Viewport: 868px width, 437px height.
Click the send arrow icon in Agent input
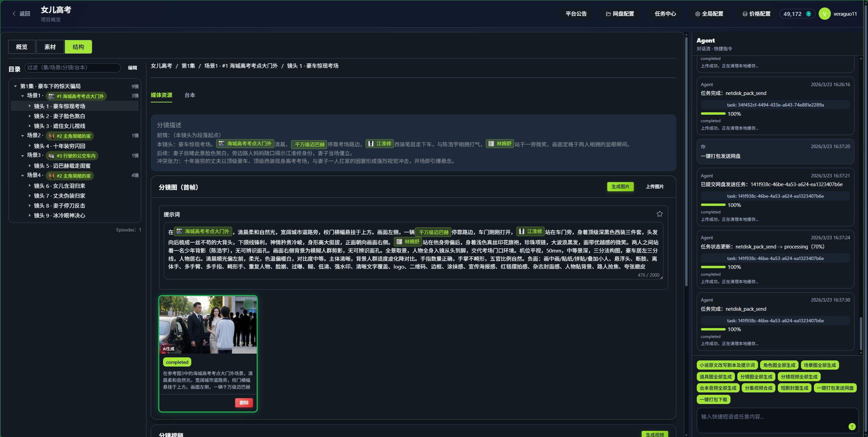(852, 426)
